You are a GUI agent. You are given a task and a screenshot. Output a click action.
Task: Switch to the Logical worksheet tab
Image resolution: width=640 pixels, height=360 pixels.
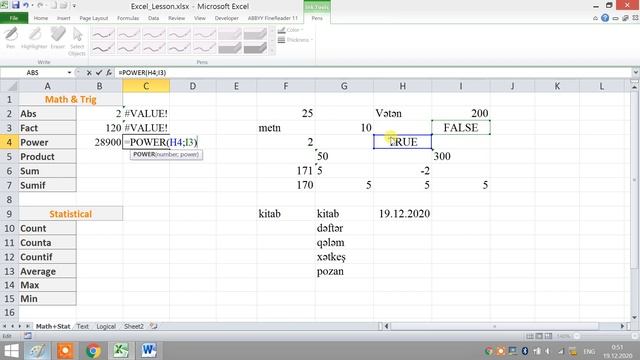point(106,326)
